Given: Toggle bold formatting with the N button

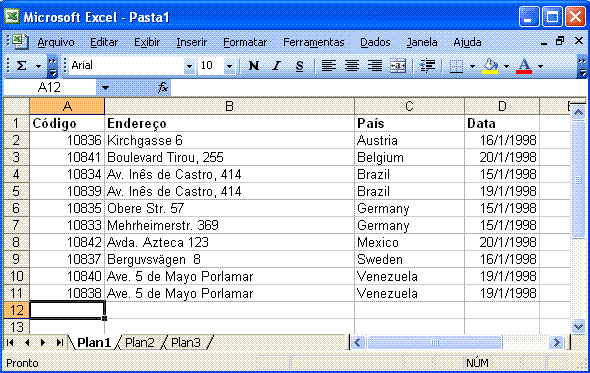Looking at the screenshot, I should (254, 66).
